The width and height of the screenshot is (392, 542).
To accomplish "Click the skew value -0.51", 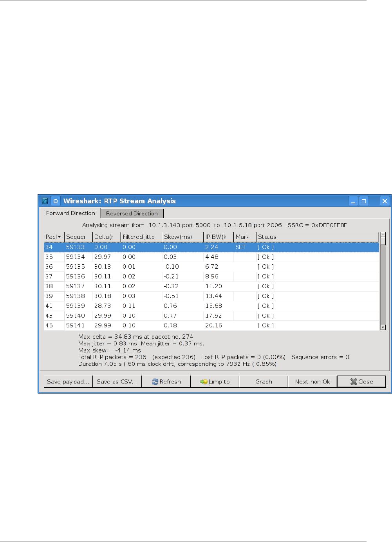I will [171, 296].
